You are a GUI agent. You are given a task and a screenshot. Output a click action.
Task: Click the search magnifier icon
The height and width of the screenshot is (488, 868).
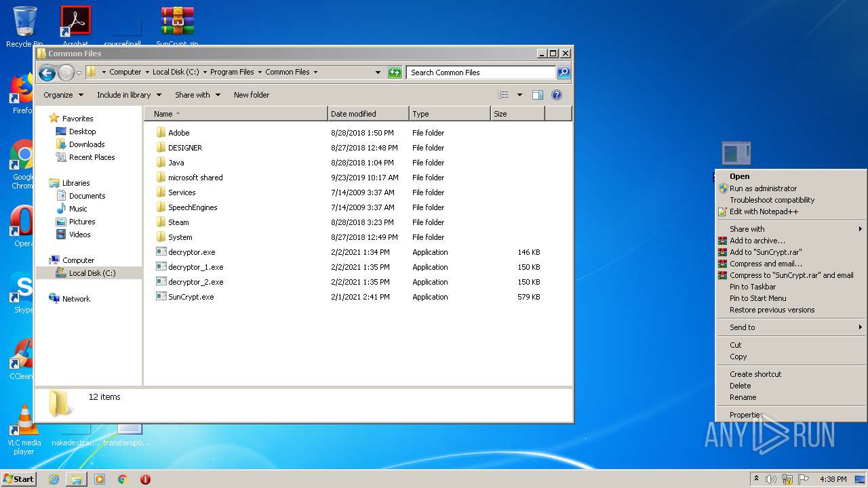(x=564, y=73)
